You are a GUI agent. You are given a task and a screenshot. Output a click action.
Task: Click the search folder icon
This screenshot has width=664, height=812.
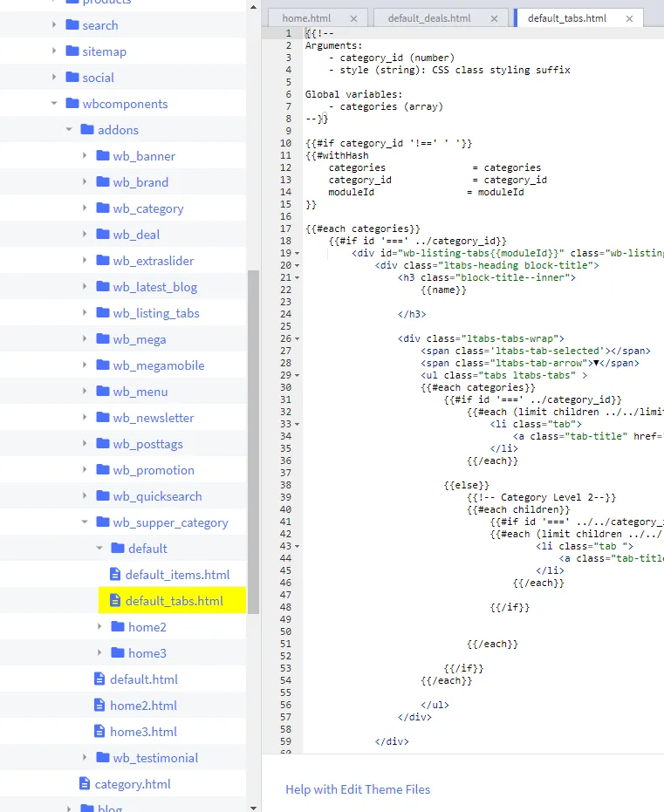point(72,25)
